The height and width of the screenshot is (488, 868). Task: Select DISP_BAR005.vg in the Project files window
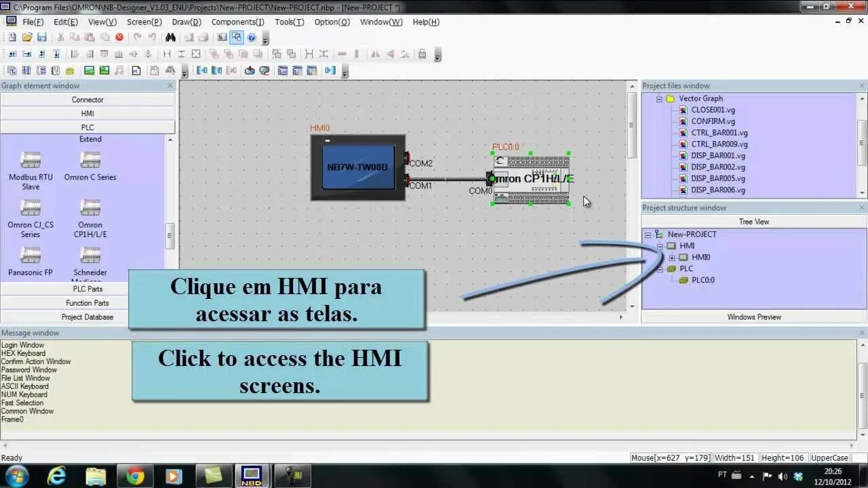click(717, 178)
